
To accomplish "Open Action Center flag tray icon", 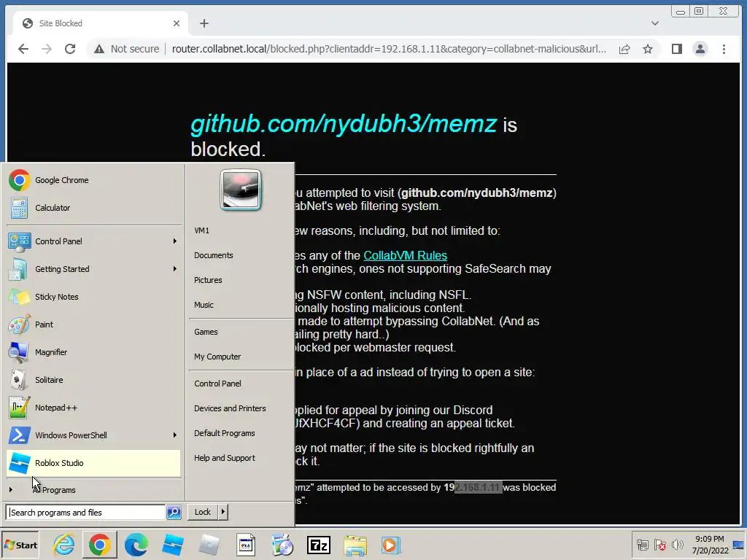I will (x=659, y=544).
